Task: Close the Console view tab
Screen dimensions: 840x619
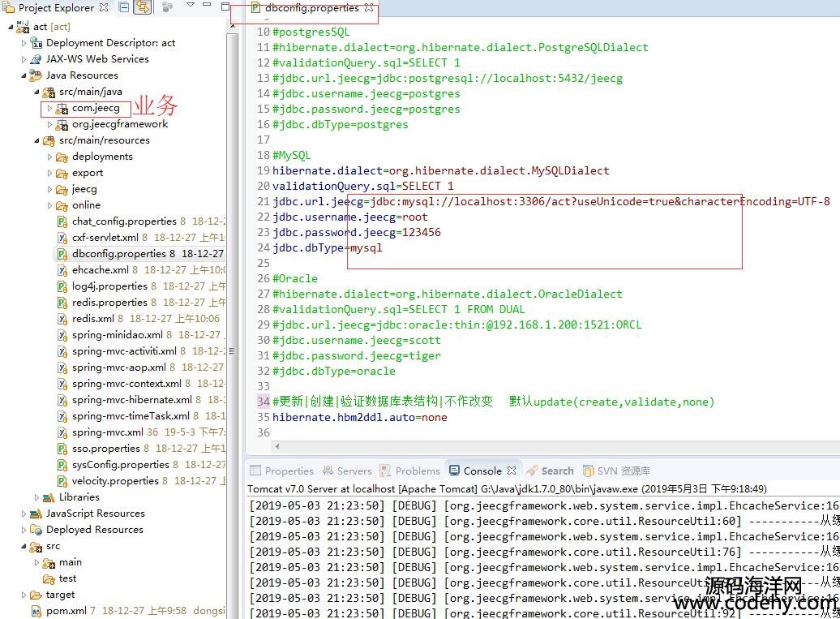Action: click(x=512, y=471)
